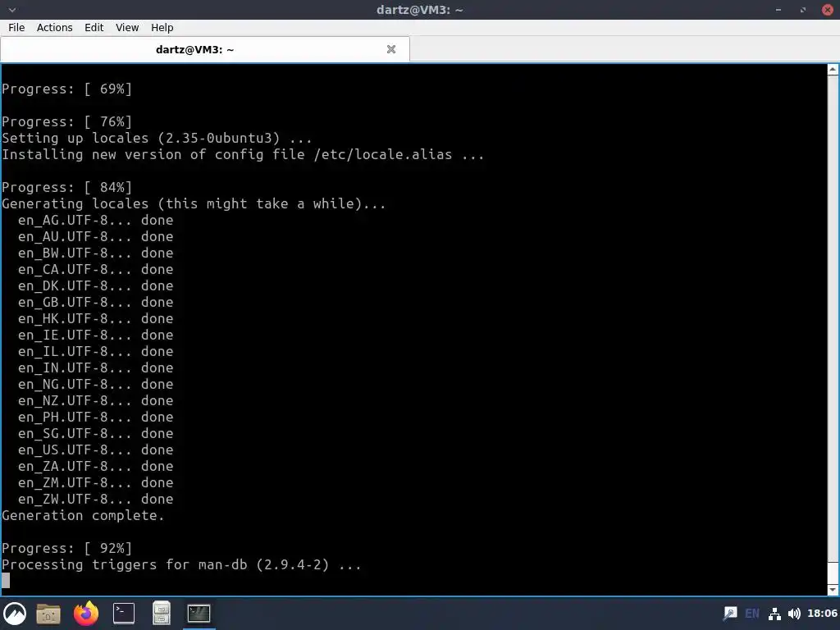Open the View menu
This screenshot has width=840, height=630.
pyautogui.click(x=127, y=27)
